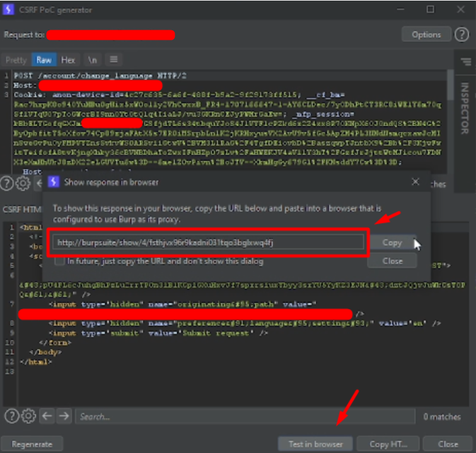Click the 'Submit request' input line

click(158, 333)
